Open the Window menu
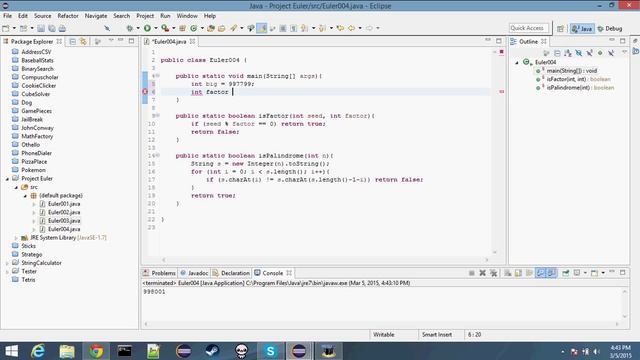Image resolution: width=640 pixels, height=360 pixels. 187,16
